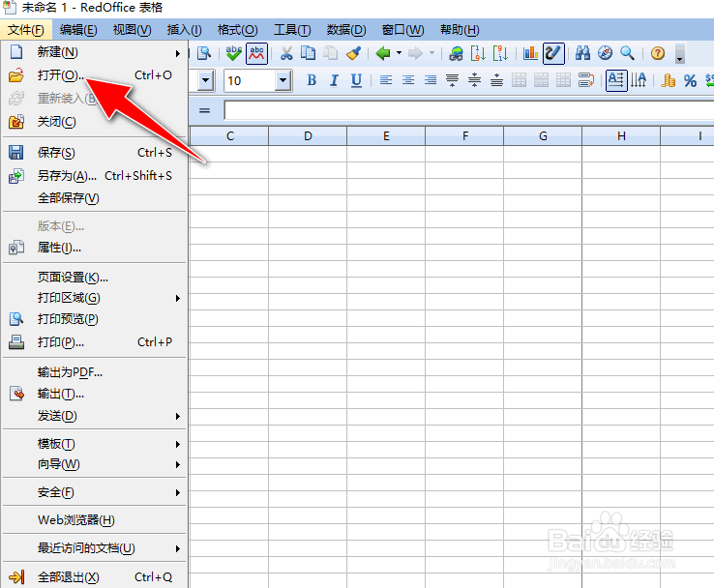Align cell text right
The height and width of the screenshot is (588, 714).
click(431, 80)
